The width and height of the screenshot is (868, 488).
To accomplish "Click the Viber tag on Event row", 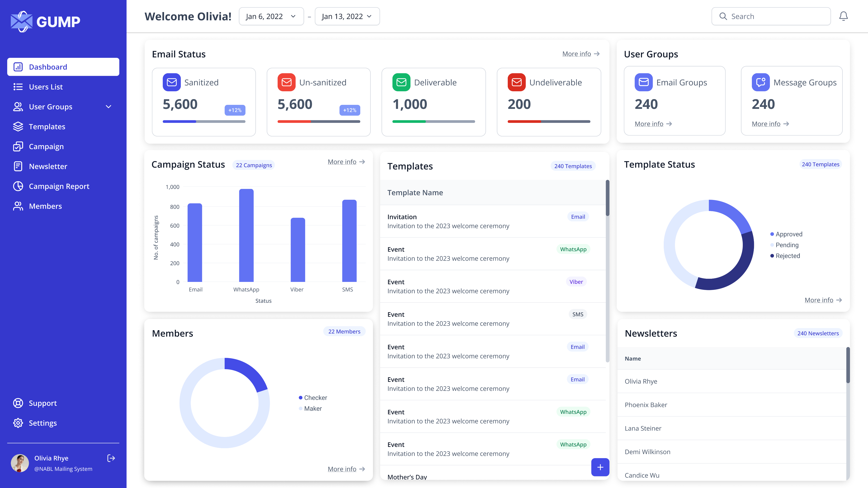I will coord(576,282).
